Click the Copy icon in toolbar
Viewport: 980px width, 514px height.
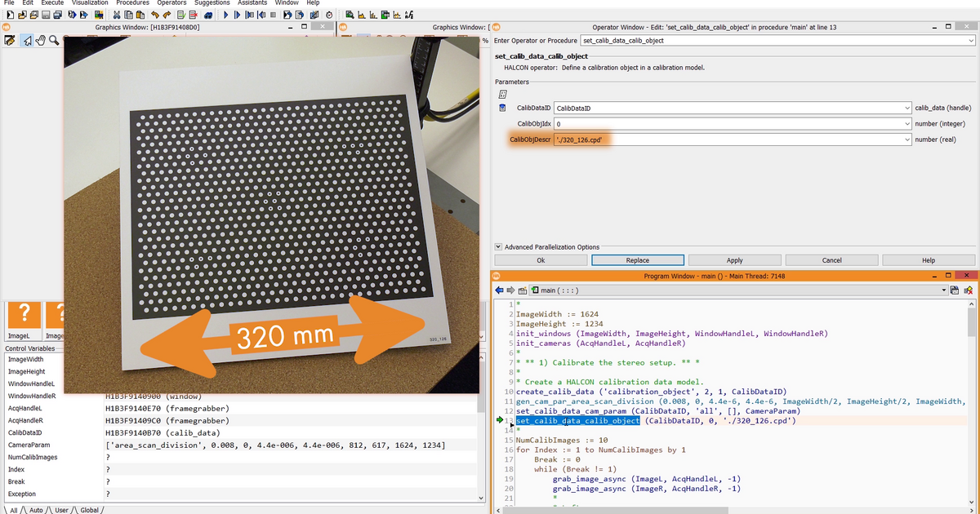[x=128, y=15]
